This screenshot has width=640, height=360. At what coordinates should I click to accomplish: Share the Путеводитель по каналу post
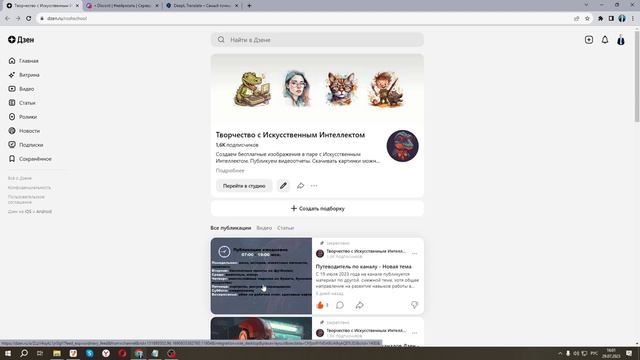tap(360, 305)
